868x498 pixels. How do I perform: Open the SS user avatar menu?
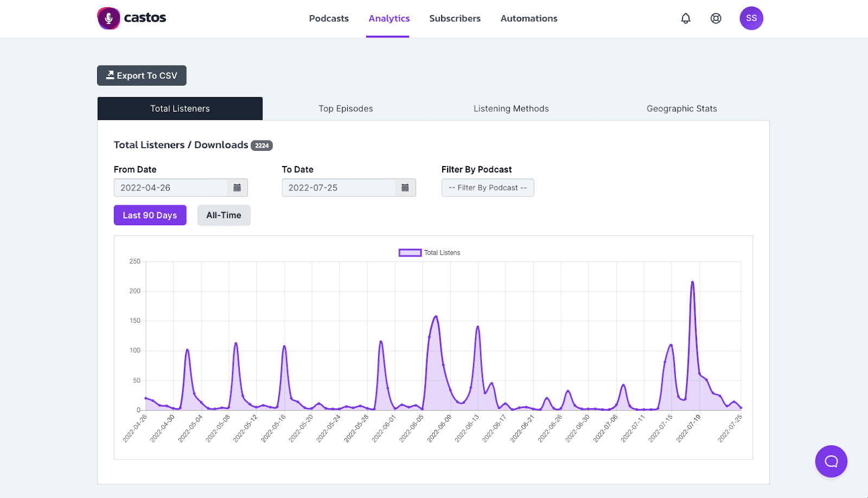click(751, 18)
